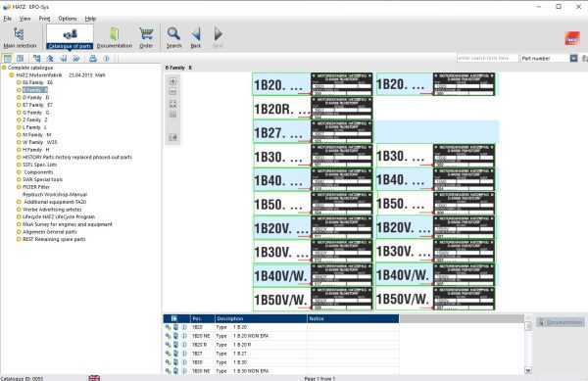Open the Print menu
588x381 pixels.
[x=44, y=19]
